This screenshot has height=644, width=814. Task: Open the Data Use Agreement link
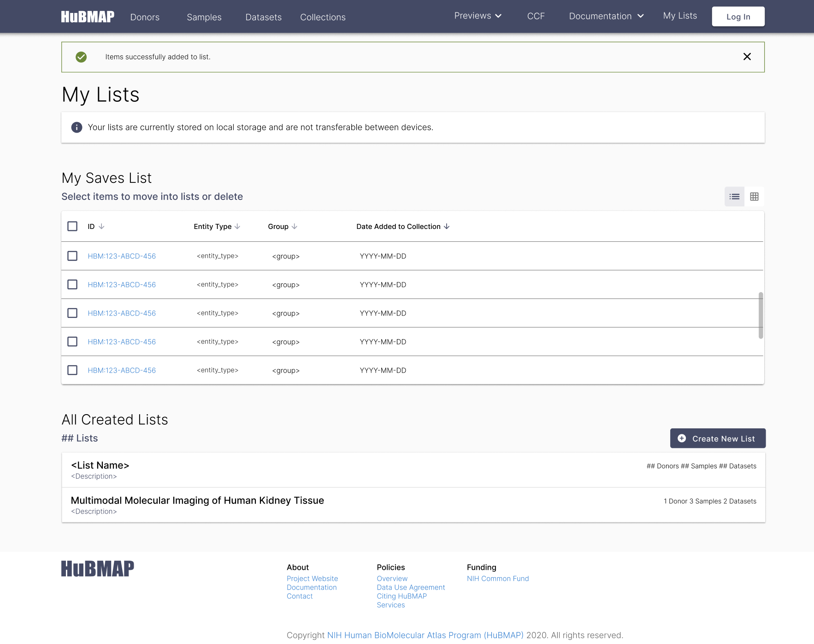[411, 587]
